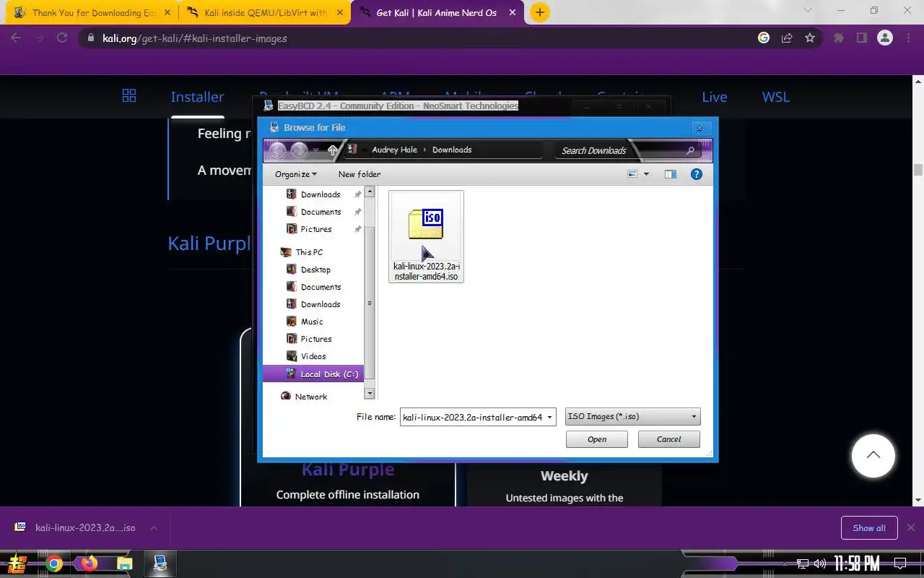The image size is (924, 578).
Task: Expand the chevron between Audrey Hale and Downloads
Action: 425,150
